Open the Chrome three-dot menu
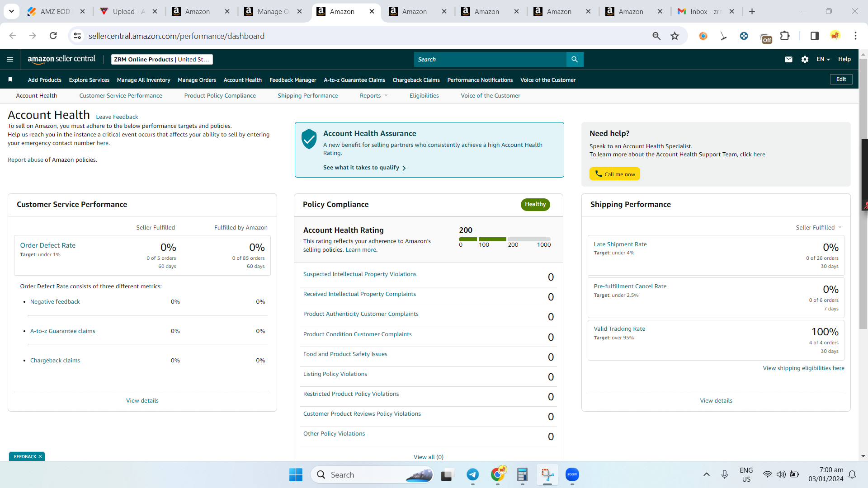The width and height of the screenshot is (868, 488). [x=855, y=36]
